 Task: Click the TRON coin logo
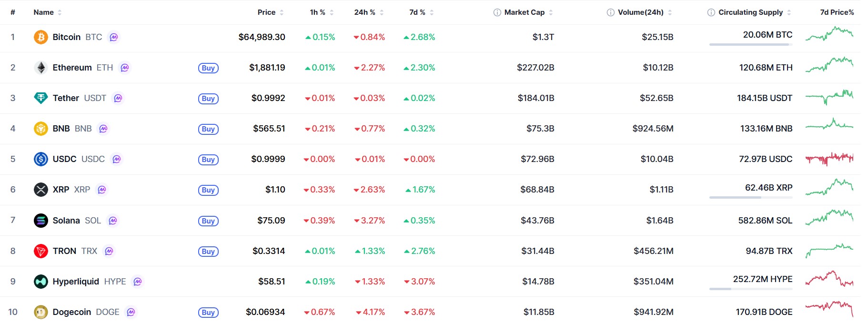tap(41, 251)
